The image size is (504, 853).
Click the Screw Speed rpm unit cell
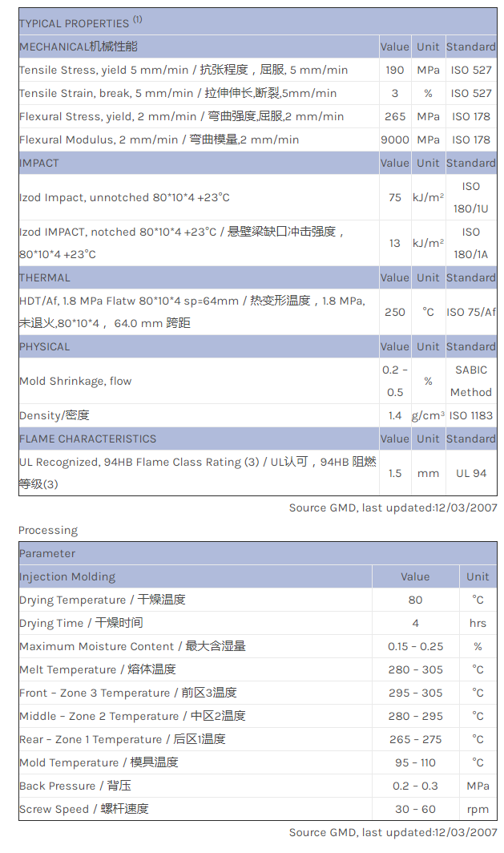point(478,809)
